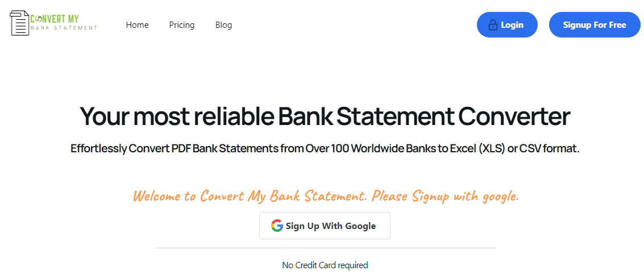644x279 pixels.
Task: Click the subtitle about 100 Worldwide Banks
Action: 325,148
